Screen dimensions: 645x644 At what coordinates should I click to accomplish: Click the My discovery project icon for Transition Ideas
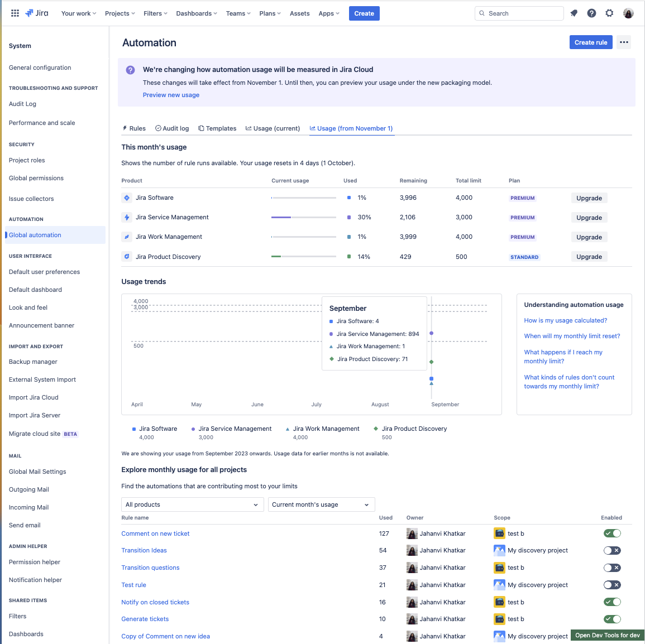coord(499,550)
